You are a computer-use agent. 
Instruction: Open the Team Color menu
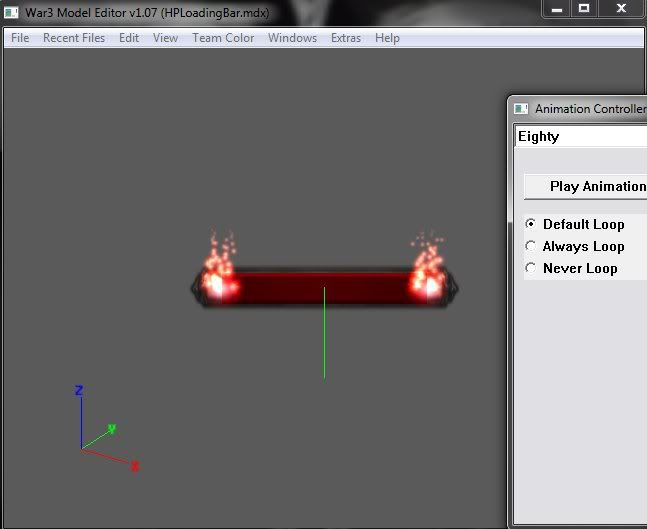223,38
